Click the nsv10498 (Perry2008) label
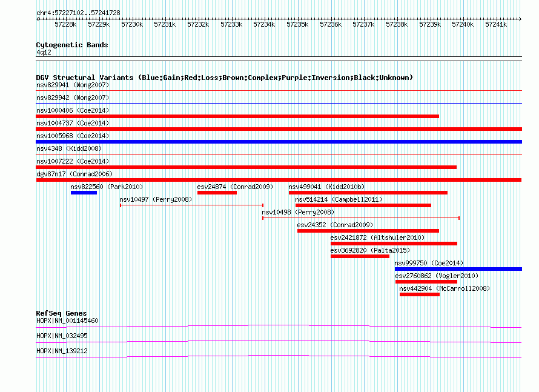Screen dimensions: 539x392 pyautogui.click(x=298, y=212)
